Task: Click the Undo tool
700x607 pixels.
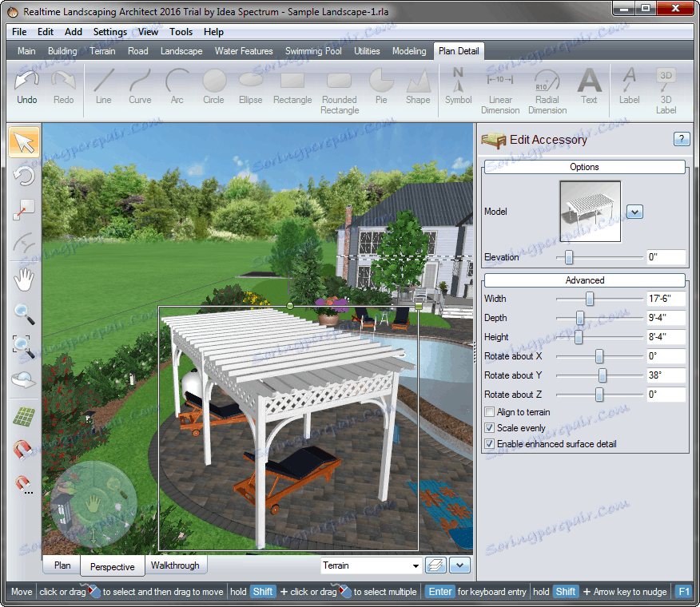Action: click(x=27, y=88)
